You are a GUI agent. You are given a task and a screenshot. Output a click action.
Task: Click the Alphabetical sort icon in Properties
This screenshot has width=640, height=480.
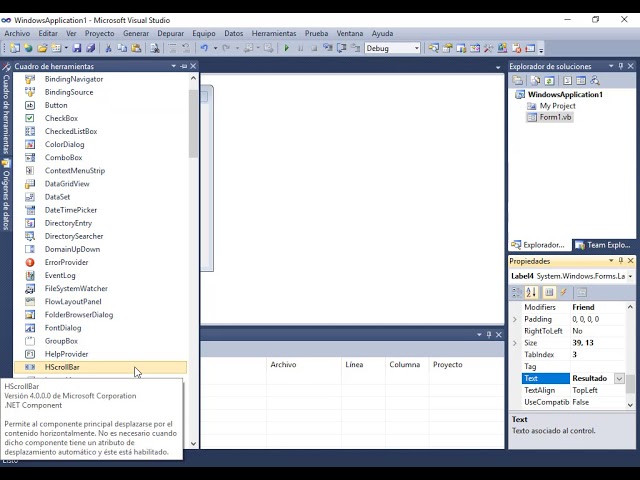(x=531, y=292)
